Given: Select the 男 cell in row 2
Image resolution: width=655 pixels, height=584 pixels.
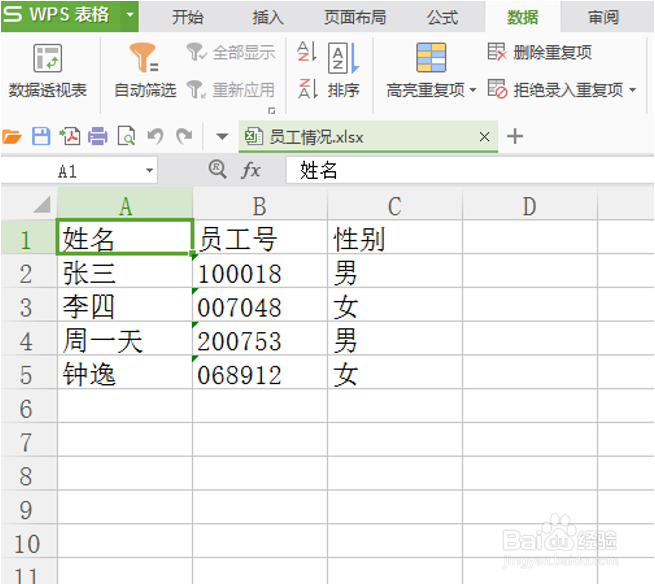Looking at the screenshot, I should 395,271.
